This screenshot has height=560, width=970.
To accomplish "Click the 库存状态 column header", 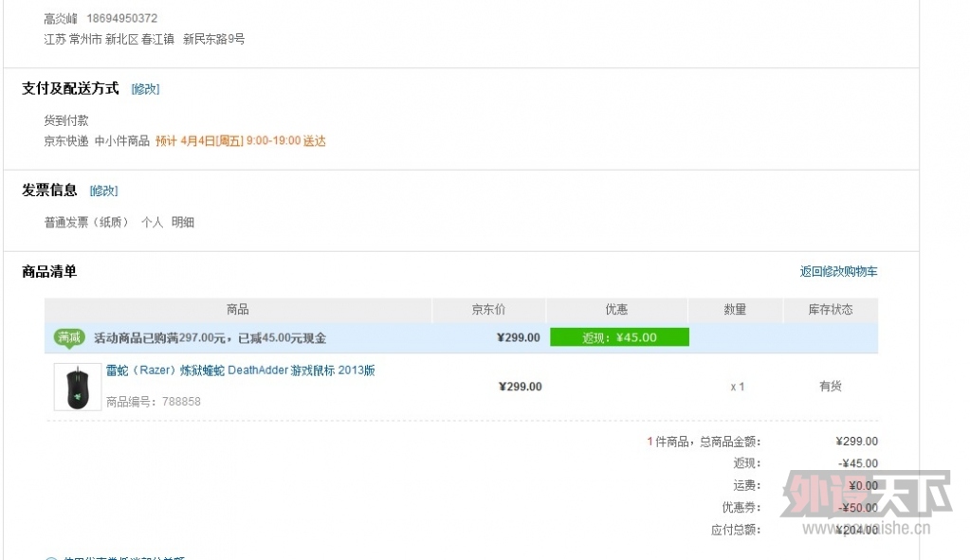I will (x=831, y=309).
